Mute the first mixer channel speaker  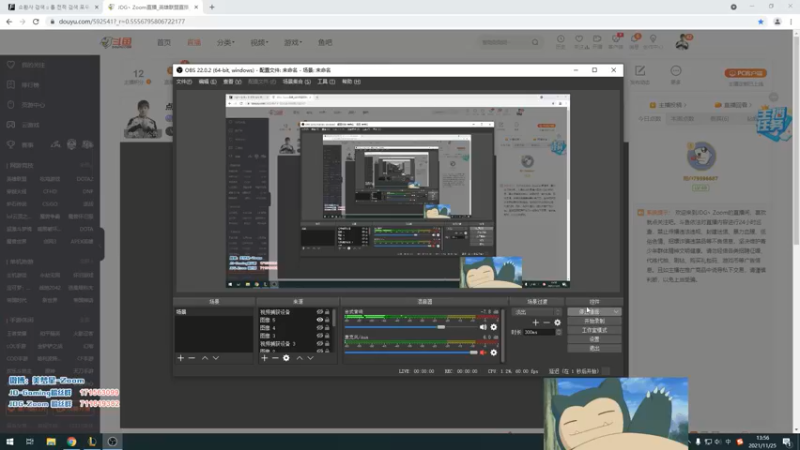(483, 327)
